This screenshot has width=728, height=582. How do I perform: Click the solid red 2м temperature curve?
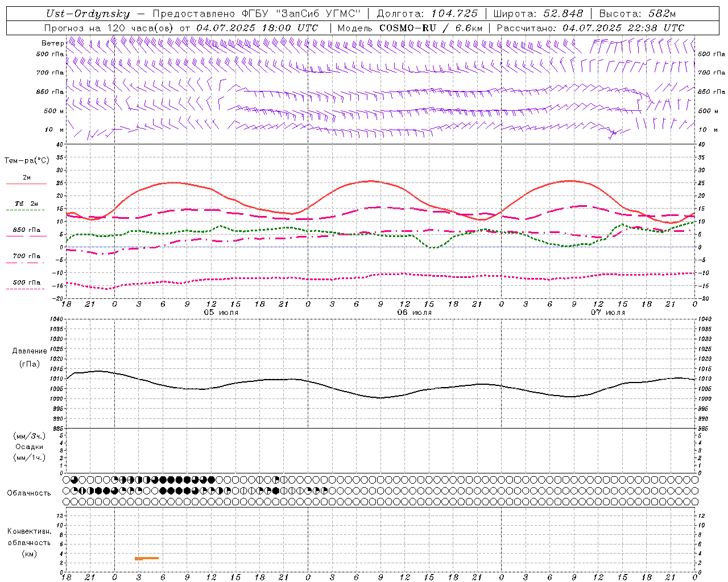[371, 181]
